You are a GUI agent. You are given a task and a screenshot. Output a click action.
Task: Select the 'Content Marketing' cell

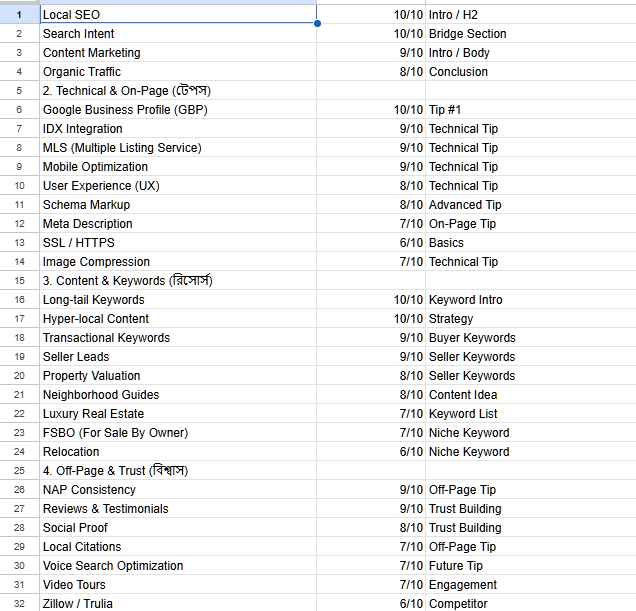(178, 53)
